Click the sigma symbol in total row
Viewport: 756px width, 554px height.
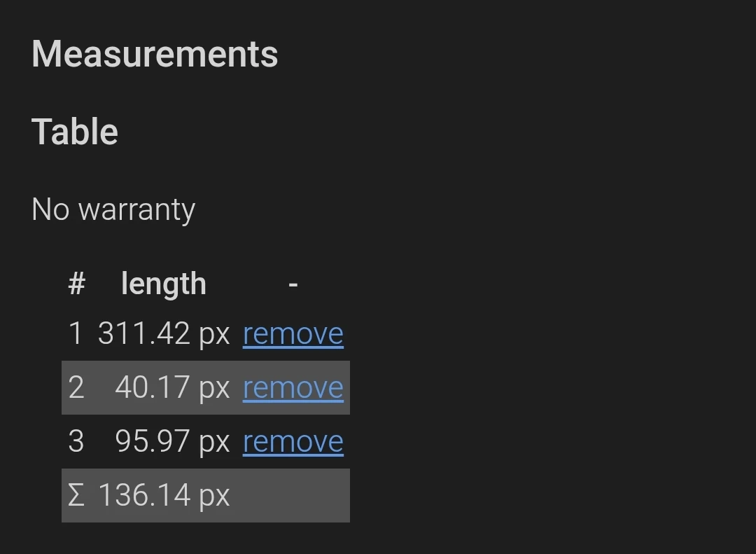point(77,496)
